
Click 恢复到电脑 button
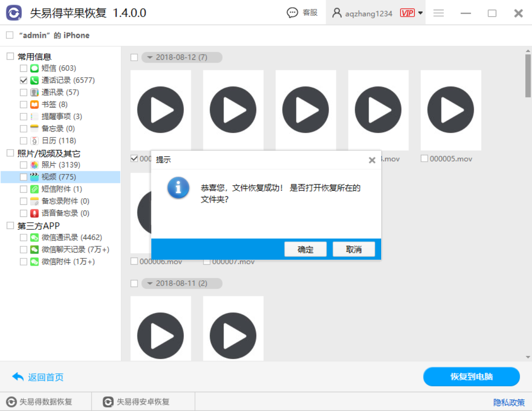pos(471,376)
